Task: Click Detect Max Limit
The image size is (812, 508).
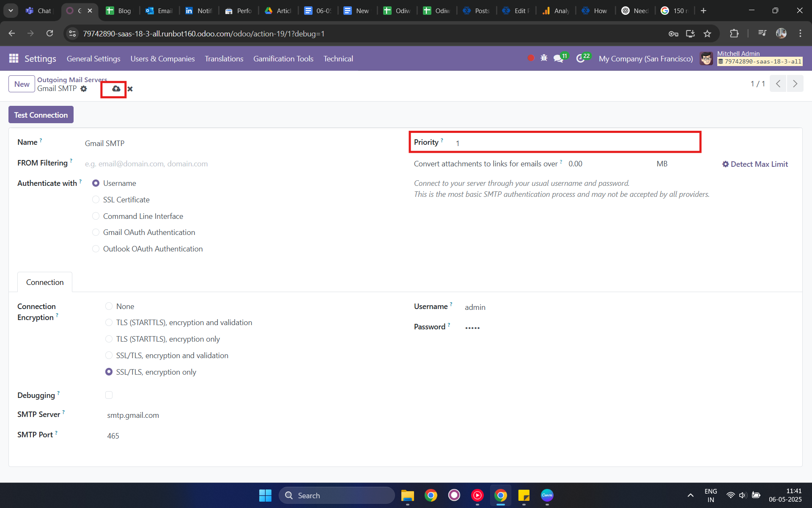Action: [754, 164]
